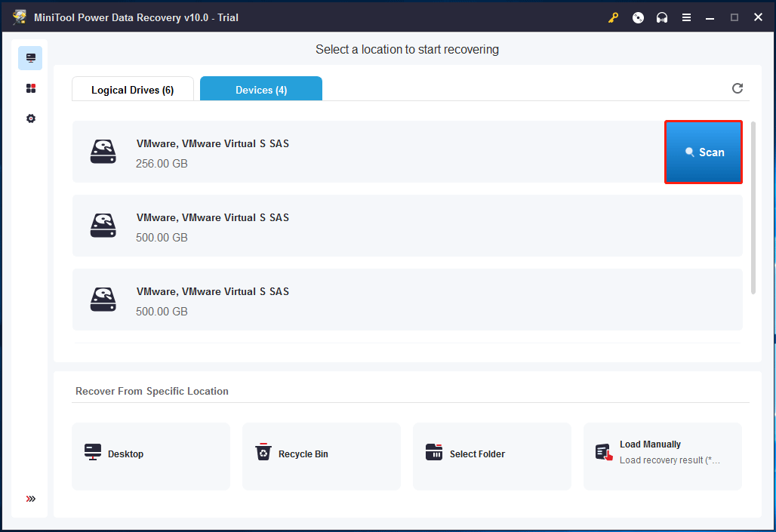Viewport: 776px width, 532px height.
Task: Click the Recycle Bin trash icon
Action: [263, 452]
